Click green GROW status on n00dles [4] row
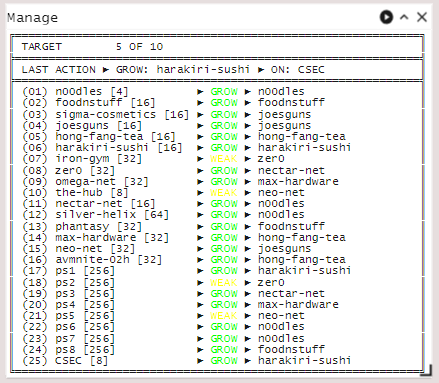439x383 pixels. tap(224, 92)
